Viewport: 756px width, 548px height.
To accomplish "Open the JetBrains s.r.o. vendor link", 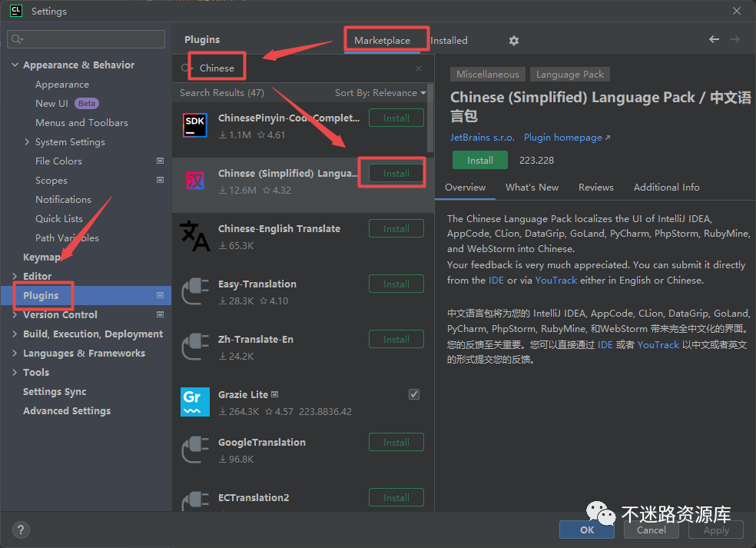I will tap(482, 138).
